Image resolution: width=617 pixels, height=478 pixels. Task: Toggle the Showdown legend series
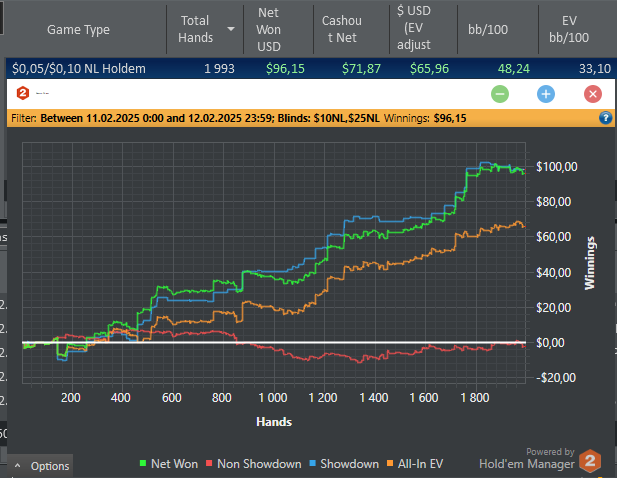point(344,464)
